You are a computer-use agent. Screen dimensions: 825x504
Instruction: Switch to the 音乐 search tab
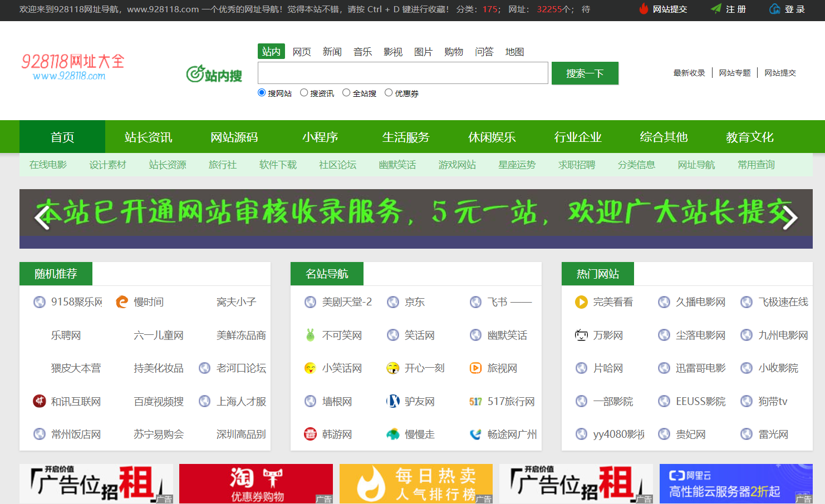[x=362, y=51]
